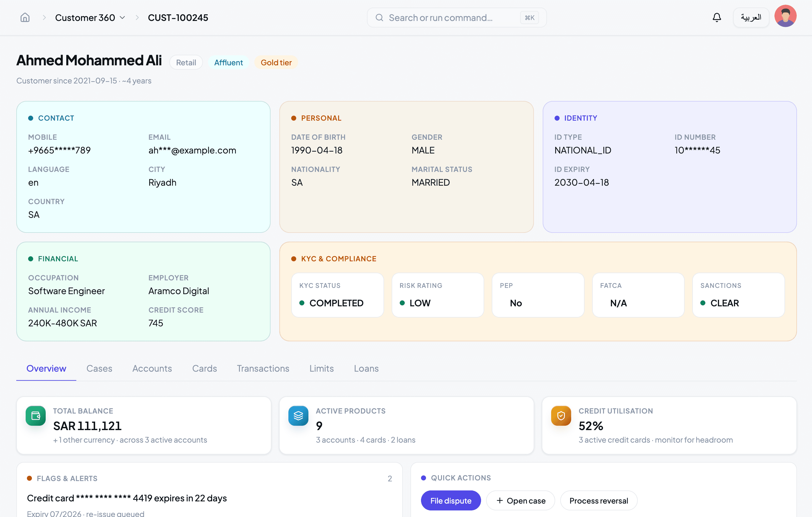Image resolution: width=812 pixels, height=517 pixels.
Task: Click masked mobile number +9665*****789
Action: pyautogui.click(x=59, y=150)
